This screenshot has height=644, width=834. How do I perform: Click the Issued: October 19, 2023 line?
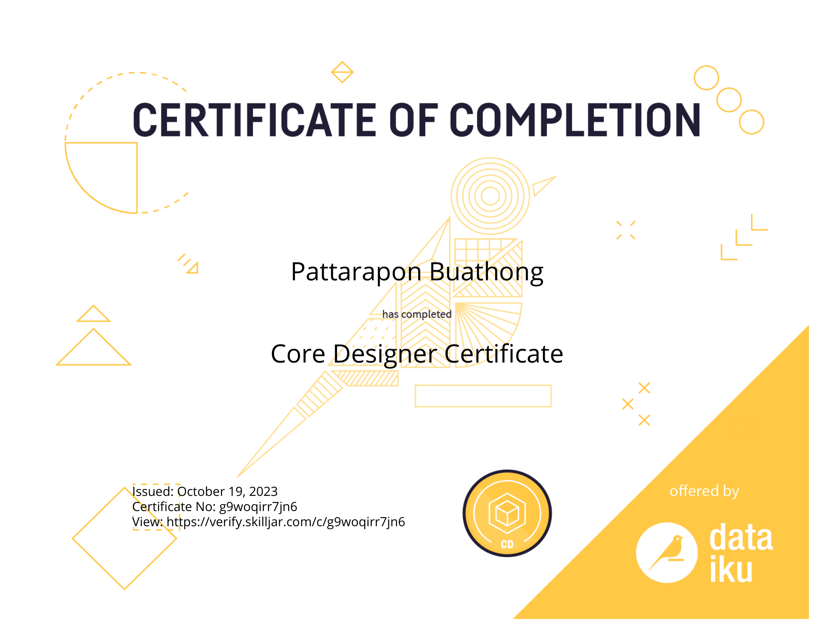point(205,491)
